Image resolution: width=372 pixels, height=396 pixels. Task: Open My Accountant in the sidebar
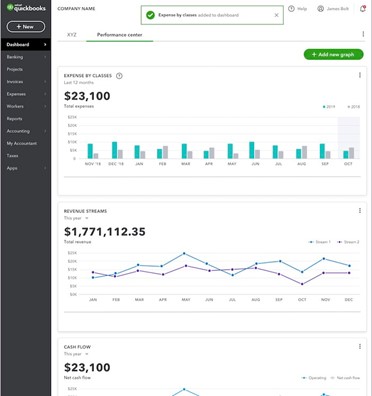point(26,143)
